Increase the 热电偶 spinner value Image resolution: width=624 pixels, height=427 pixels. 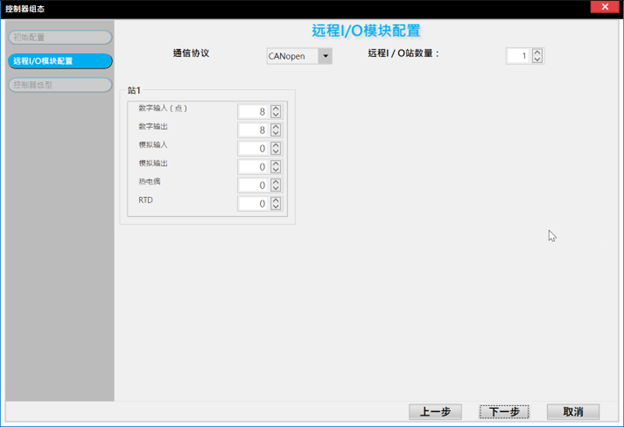(x=276, y=182)
